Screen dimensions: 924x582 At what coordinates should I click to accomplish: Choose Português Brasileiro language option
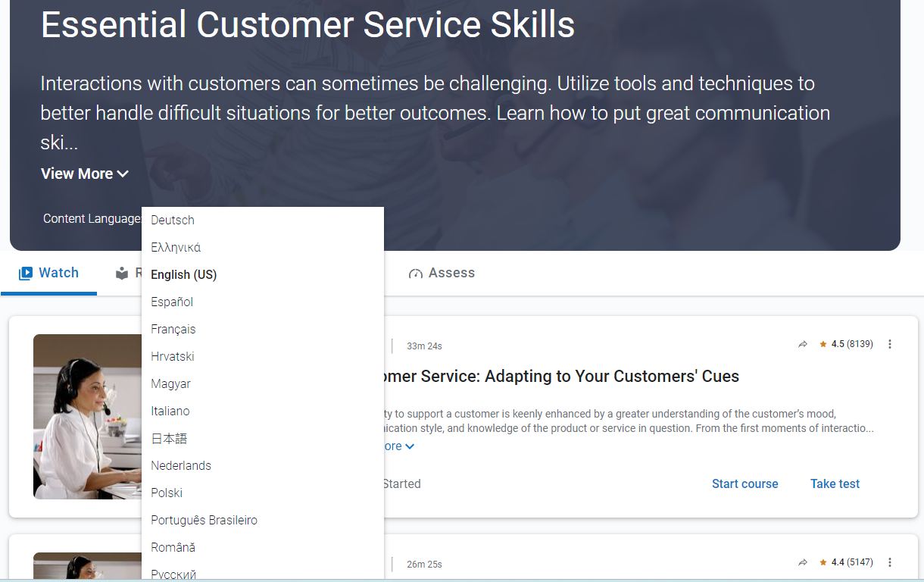pos(204,520)
